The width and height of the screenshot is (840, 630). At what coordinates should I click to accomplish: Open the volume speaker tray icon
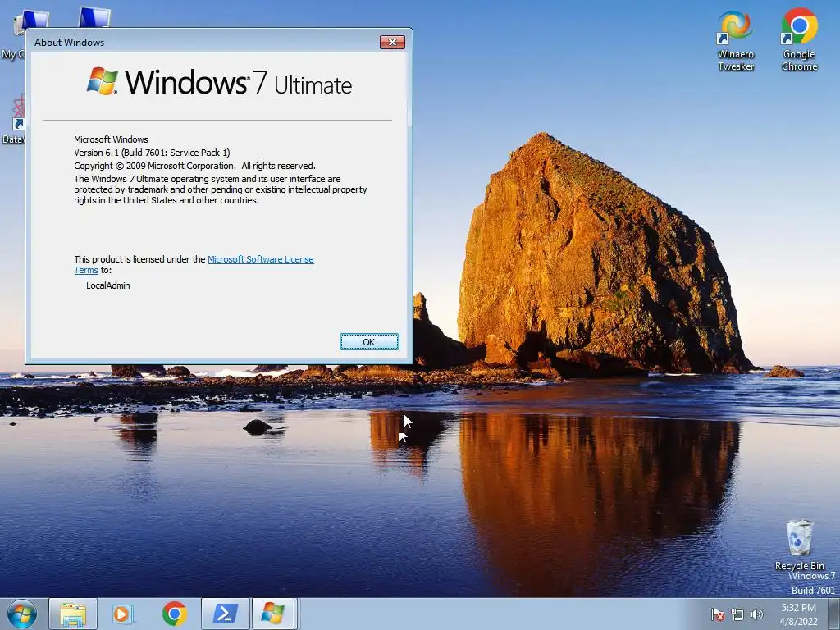(x=756, y=614)
